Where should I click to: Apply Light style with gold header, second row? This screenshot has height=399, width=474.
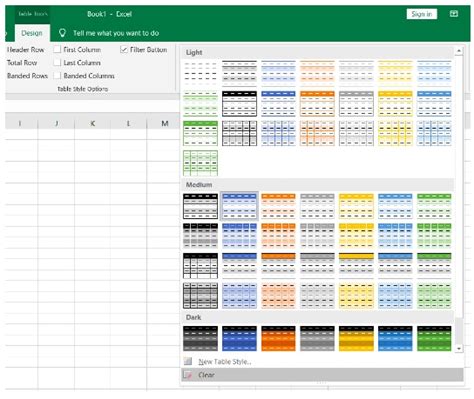pos(395,104)
